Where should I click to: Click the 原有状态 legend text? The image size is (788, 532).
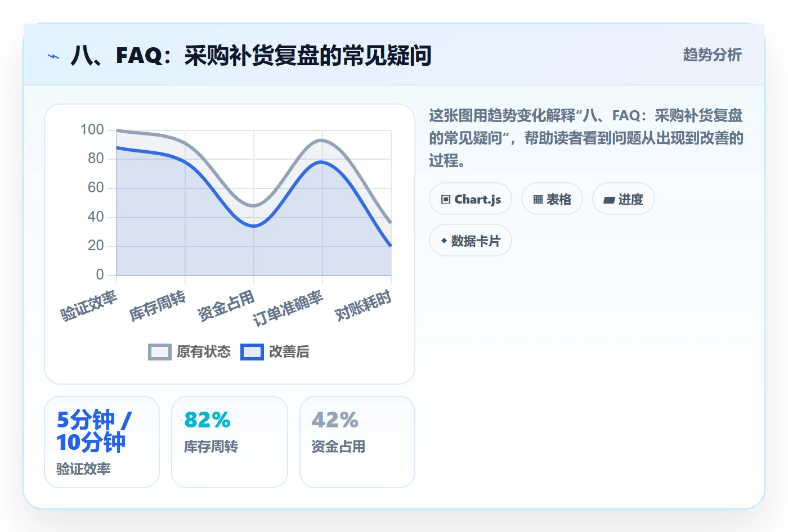click(x=204, y=352)
